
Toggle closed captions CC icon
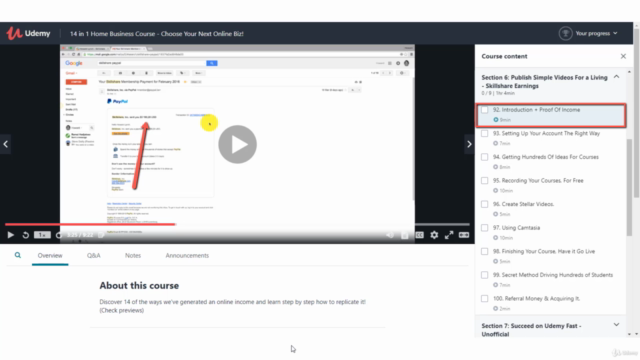(419, 235)
